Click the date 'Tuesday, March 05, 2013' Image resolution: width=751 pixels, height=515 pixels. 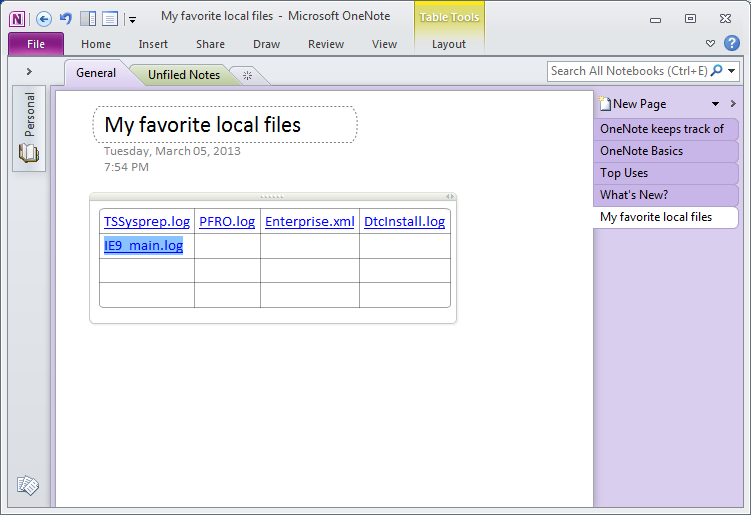tap(172, 151)
